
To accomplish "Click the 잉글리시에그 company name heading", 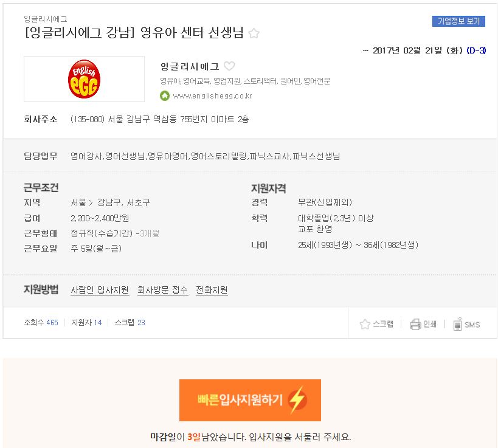I will pos(190,66).
